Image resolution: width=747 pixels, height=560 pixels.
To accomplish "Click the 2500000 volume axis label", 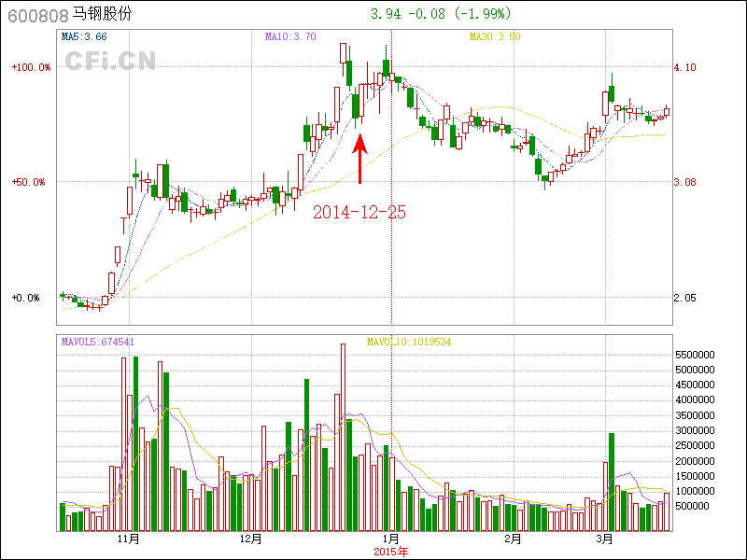I will [695, 446].
